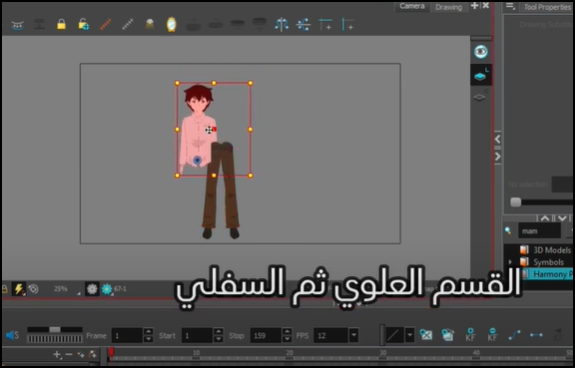Decrease the Start value with down arrow
Viewport: 575px width, 368px height.
click(218, 339)
